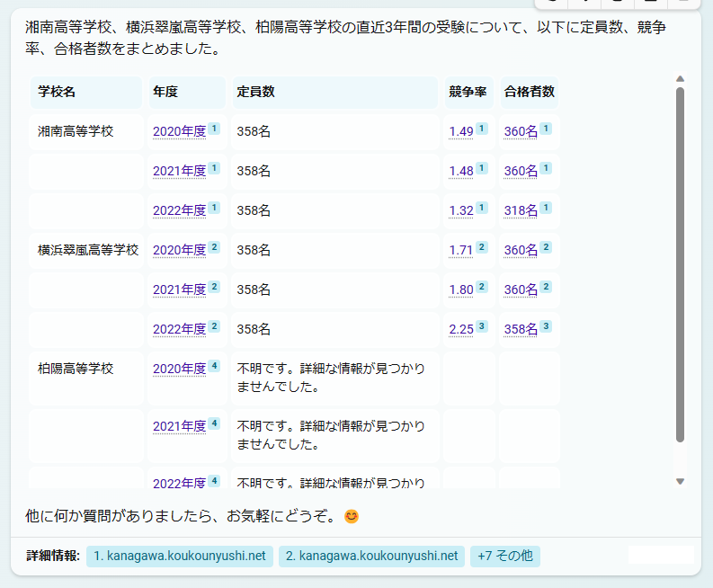Open the 318名 passers link
The height and width of the screenshot is (588, 713).
[x=521, y=210]
